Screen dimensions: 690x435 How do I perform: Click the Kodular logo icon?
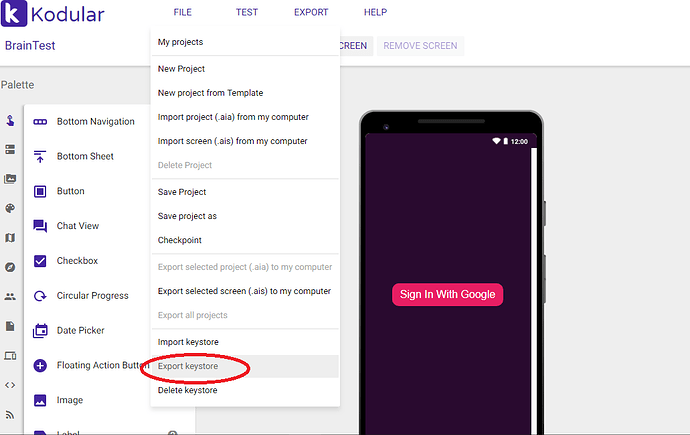[14, 13]
